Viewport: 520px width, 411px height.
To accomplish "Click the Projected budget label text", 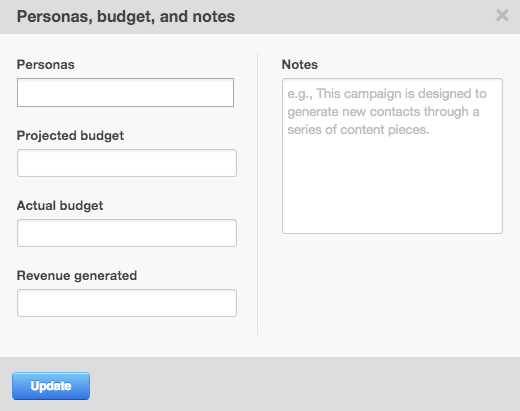I will pos(70,136).
